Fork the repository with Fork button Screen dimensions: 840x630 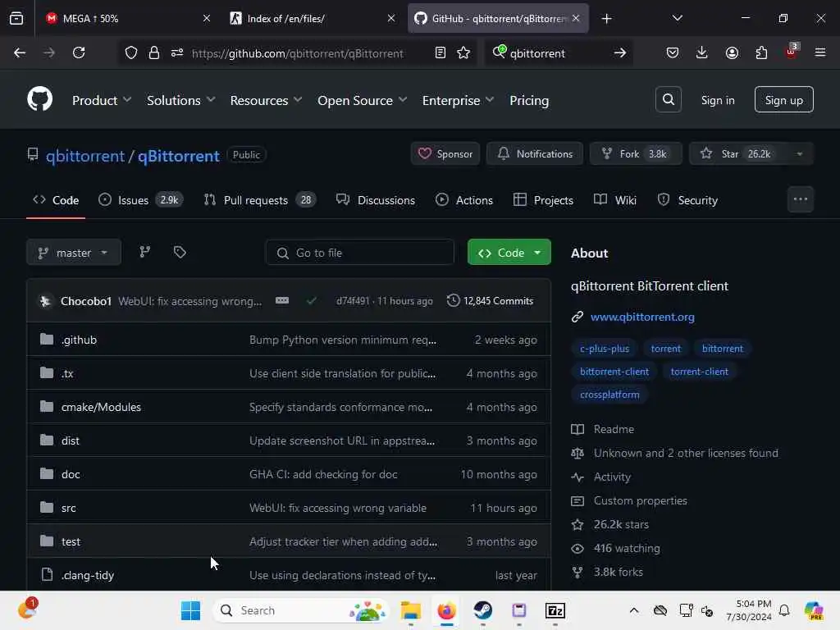click(636, 153)
